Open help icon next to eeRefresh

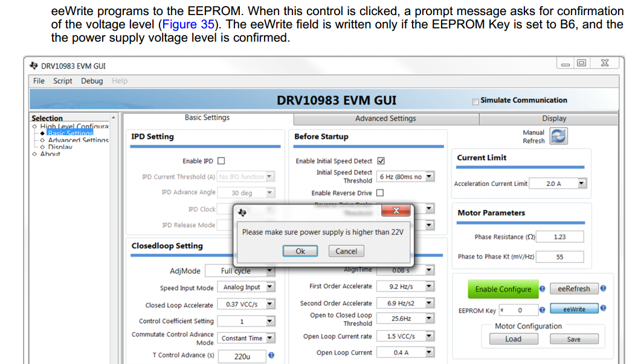[x=604, y=289]
